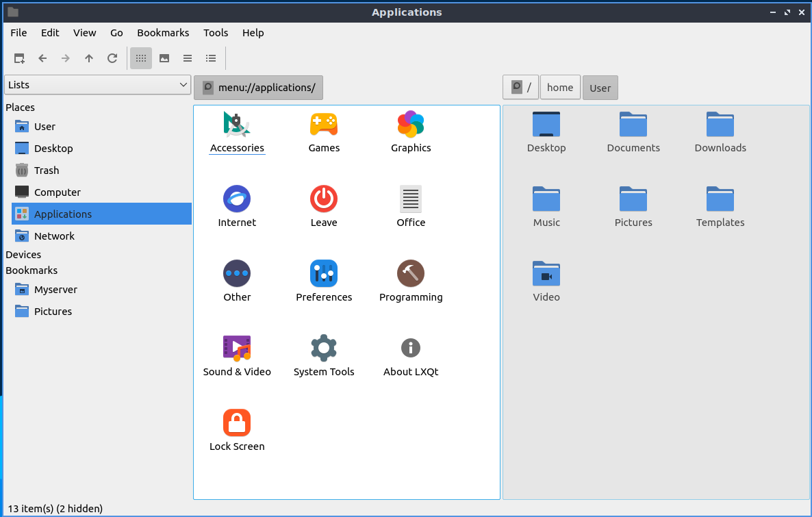Open the Downloads folder in right pane

coord(720,125)
